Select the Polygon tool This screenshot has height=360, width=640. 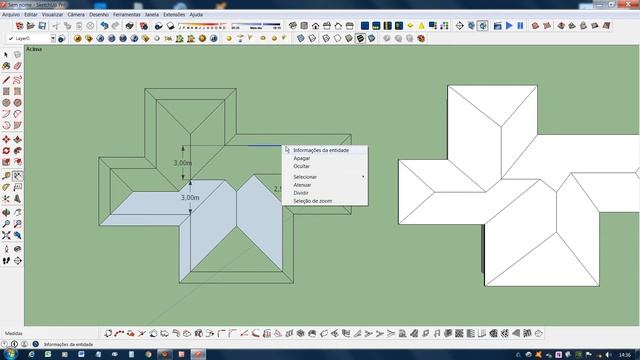coord(18,103)
